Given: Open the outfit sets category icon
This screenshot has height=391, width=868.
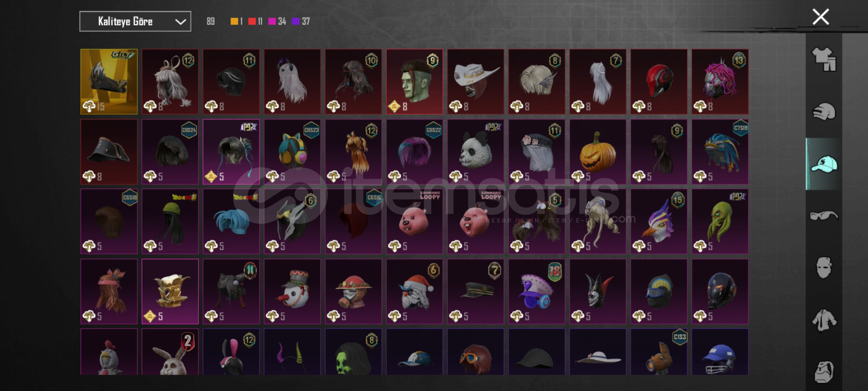Looking at the screenshot, I should click(x=824, y=60).
